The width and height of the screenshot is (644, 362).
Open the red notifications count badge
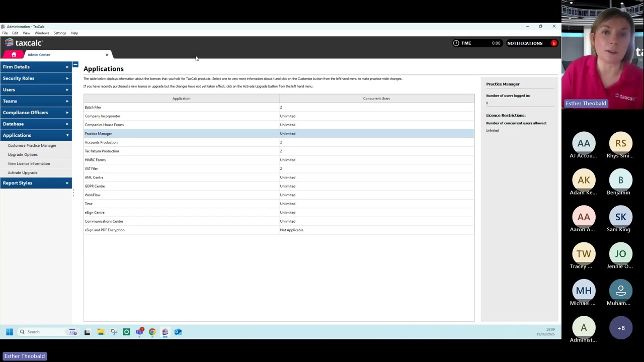[554, 43]
